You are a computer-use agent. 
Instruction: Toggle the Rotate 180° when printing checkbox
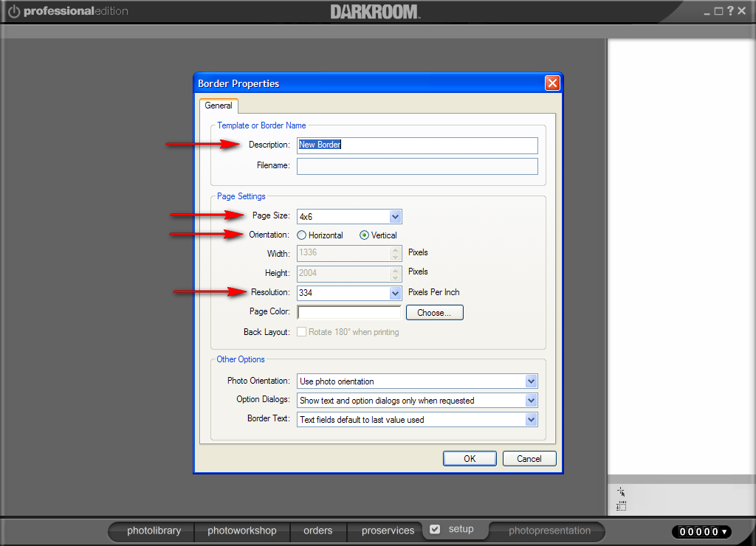click(x=301, y=332)
